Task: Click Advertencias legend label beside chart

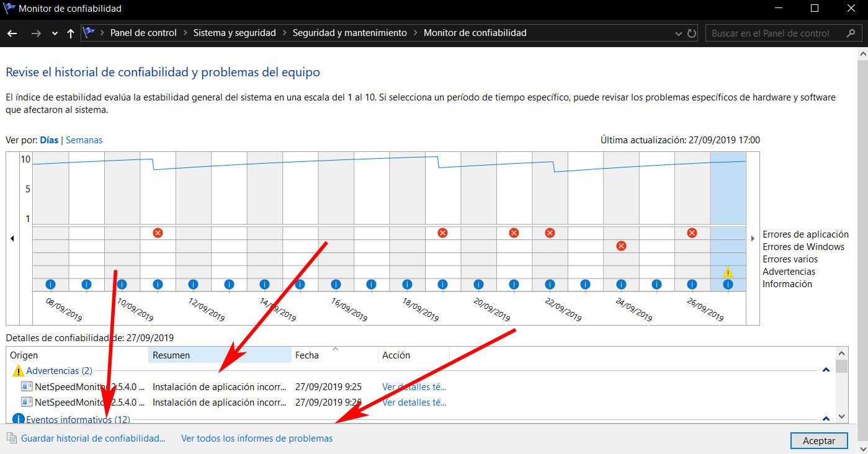Action: click(789, 272)
